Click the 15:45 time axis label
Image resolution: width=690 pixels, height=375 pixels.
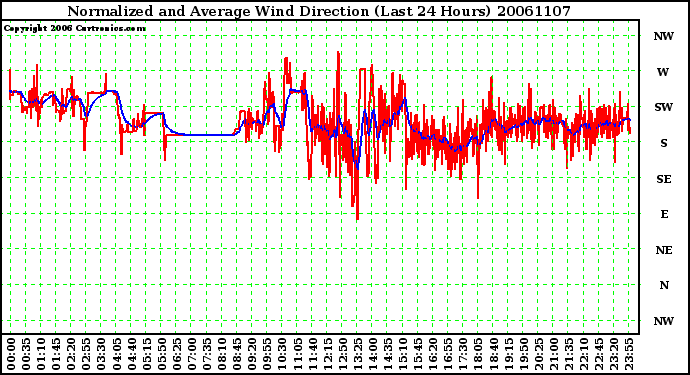(418, 354)
